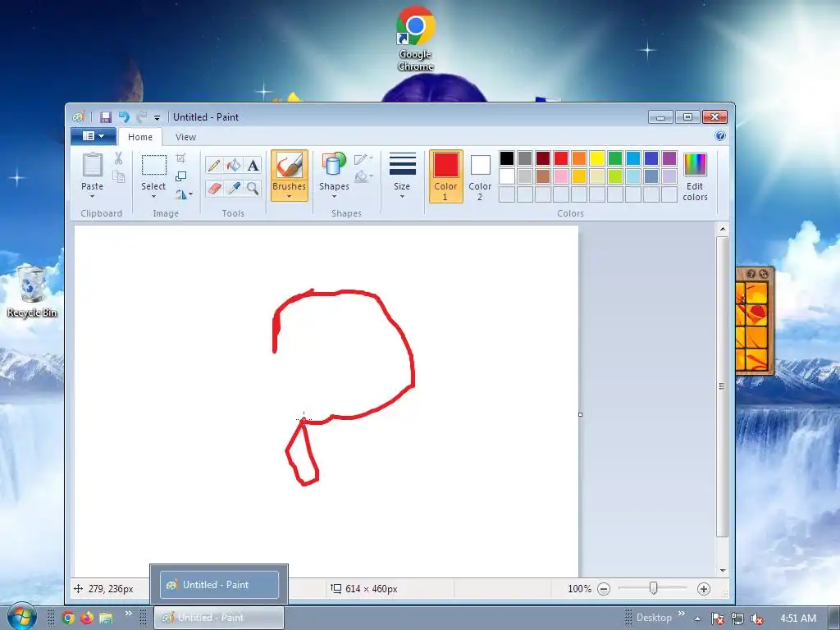
Task: Open Recycle Bin on the desktop
Action: 32,291
